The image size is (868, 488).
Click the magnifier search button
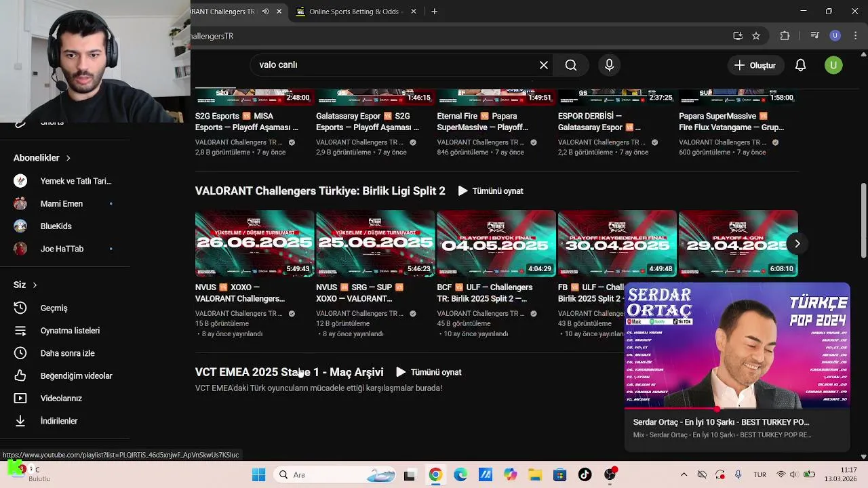click(571, 65)
